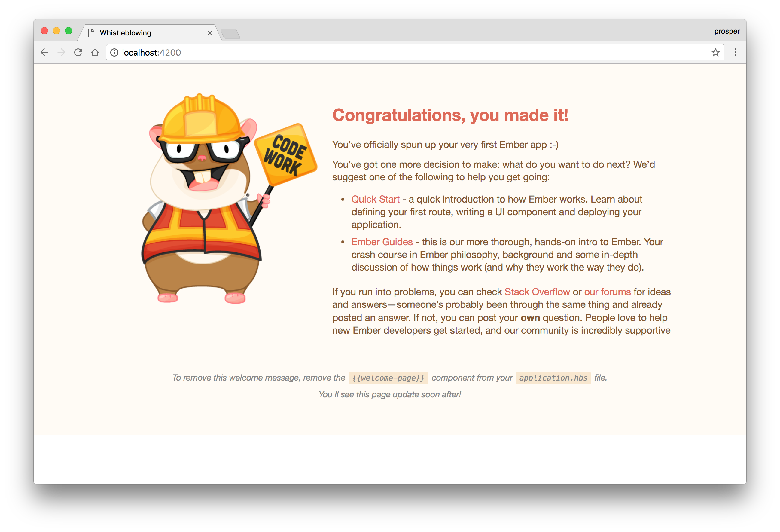Screen dimensions: 780x532
Task: Open the Quick Start link
Action: click(x=375, y=199)
